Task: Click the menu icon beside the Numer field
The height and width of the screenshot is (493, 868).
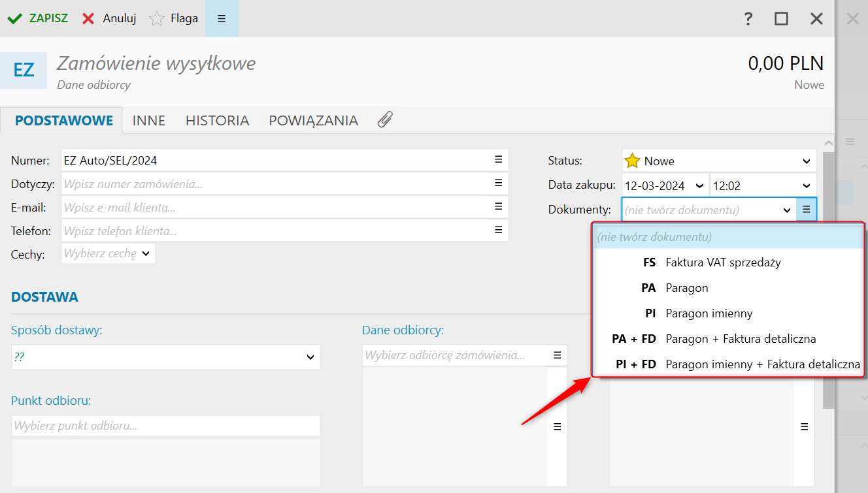Action: tap(498, 159)
